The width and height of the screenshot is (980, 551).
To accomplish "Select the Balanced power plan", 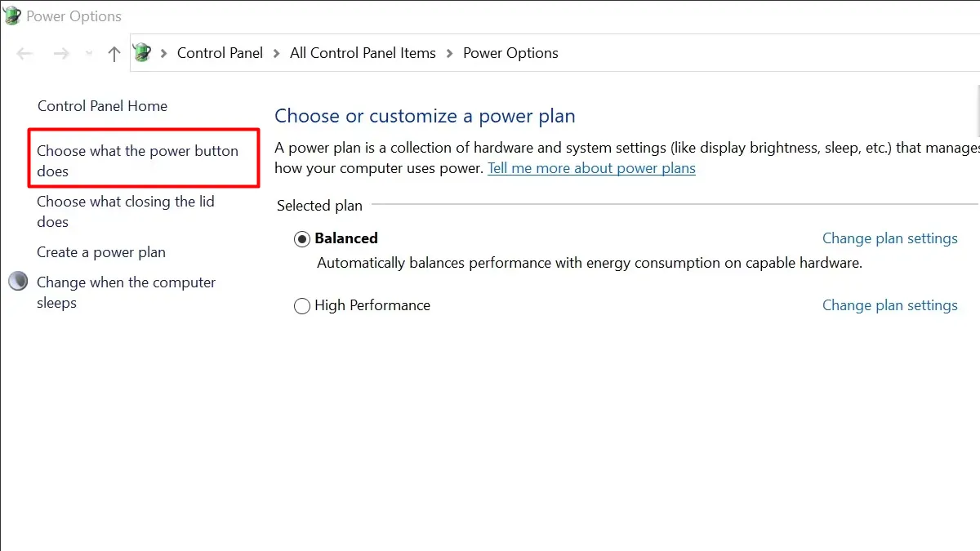I will tap(302, 239).
